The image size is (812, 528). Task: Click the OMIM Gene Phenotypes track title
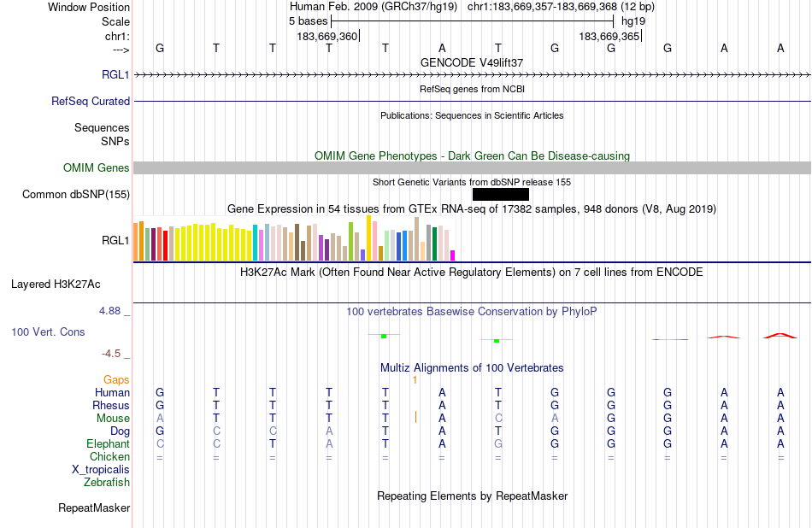tap(473, 155)
